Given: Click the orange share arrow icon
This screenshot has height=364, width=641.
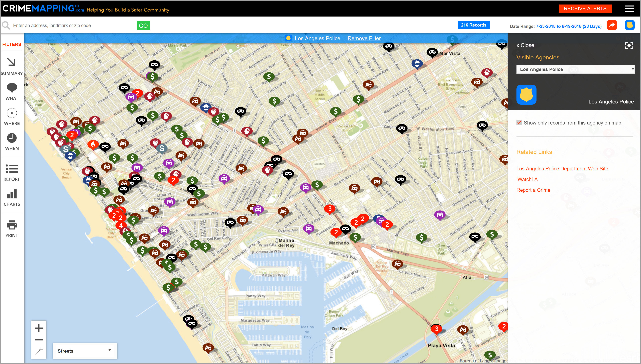Looking at the screenshot, I should pyautogui.click(x=612, y=25).
